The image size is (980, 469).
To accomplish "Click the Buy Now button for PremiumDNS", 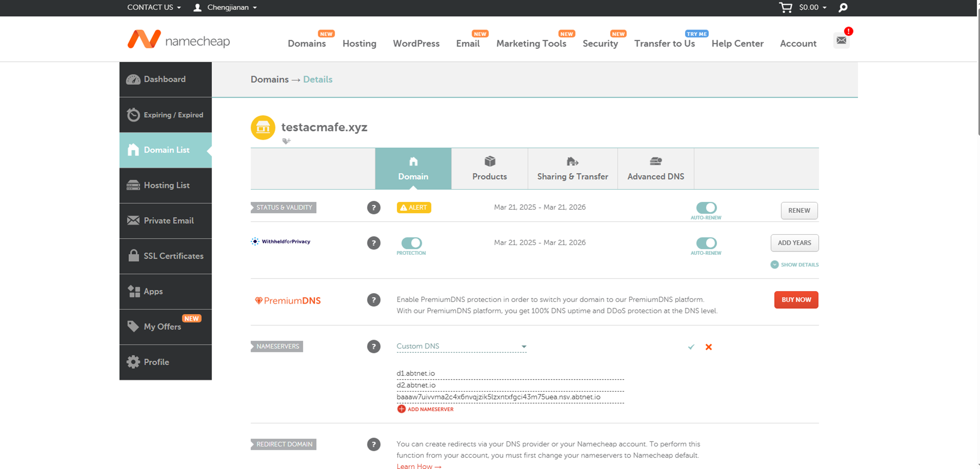I will (x=796, y=300).
